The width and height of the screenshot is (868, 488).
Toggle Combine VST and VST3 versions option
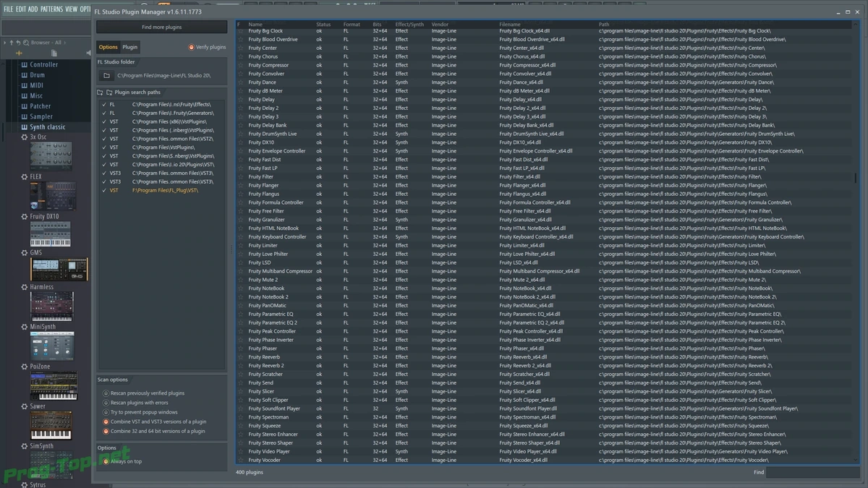tap(106, 421)
